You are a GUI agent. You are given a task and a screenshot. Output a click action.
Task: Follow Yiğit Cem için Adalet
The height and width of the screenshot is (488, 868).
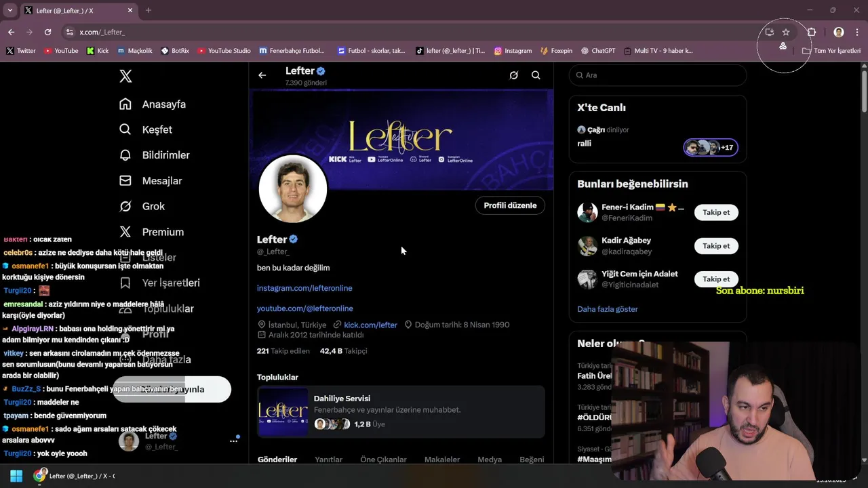716,279
